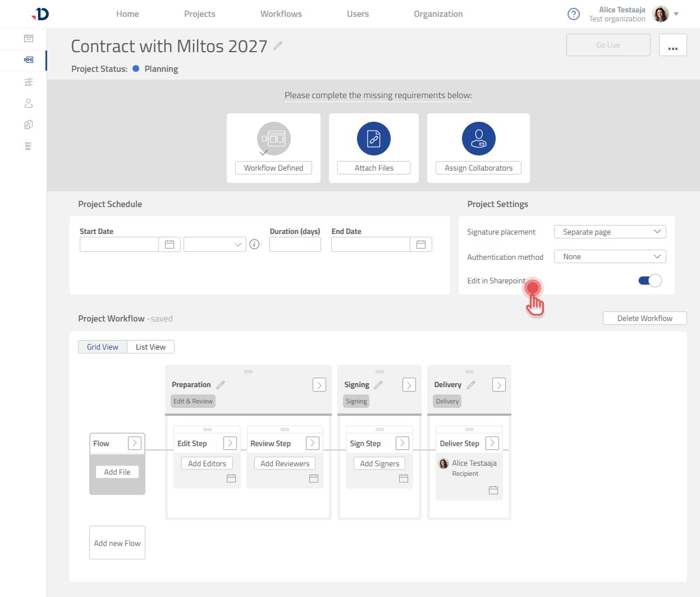Click Alice Testaaja's profile avatar
Screen dimensions: 700x597
click(x=661, y=14)
